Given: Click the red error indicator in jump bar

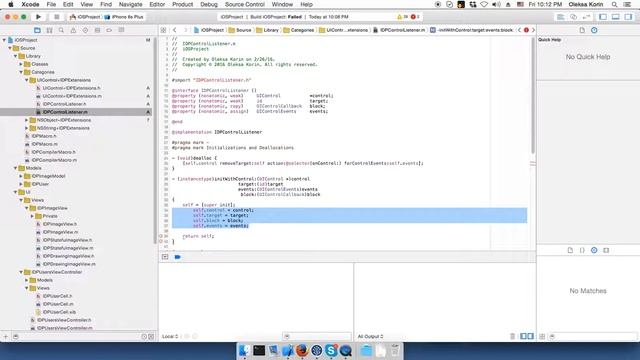Looking at the screenshot, I should pos(527,30).
